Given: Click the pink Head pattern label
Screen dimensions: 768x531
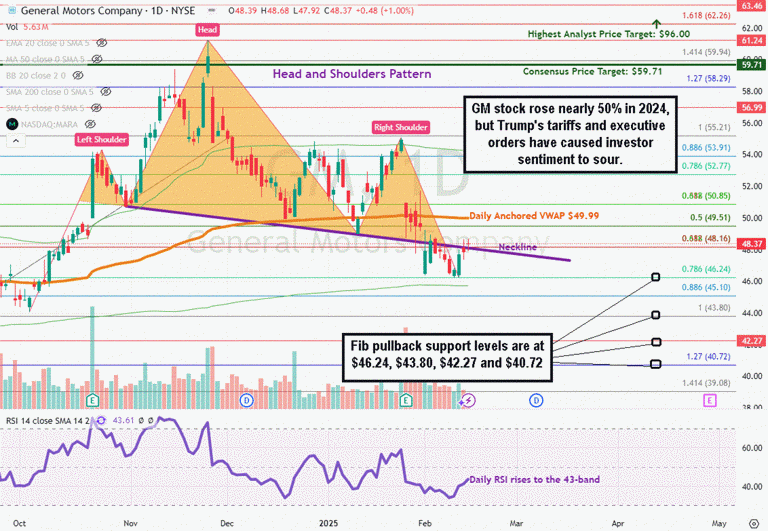Looking at the screenshot, I should click(207, 31).
